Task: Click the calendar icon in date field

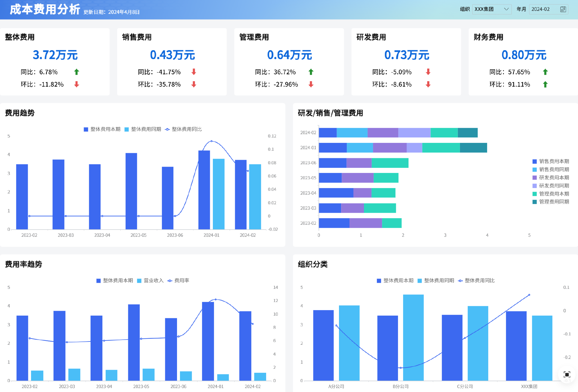Action: (x=563, y=9)
